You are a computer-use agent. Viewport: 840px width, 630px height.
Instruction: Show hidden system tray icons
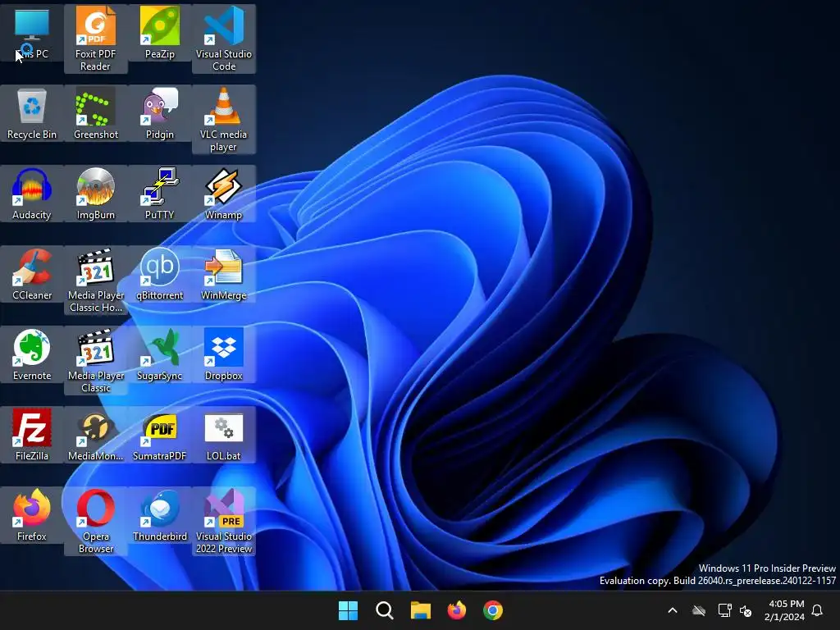(673, 610)
